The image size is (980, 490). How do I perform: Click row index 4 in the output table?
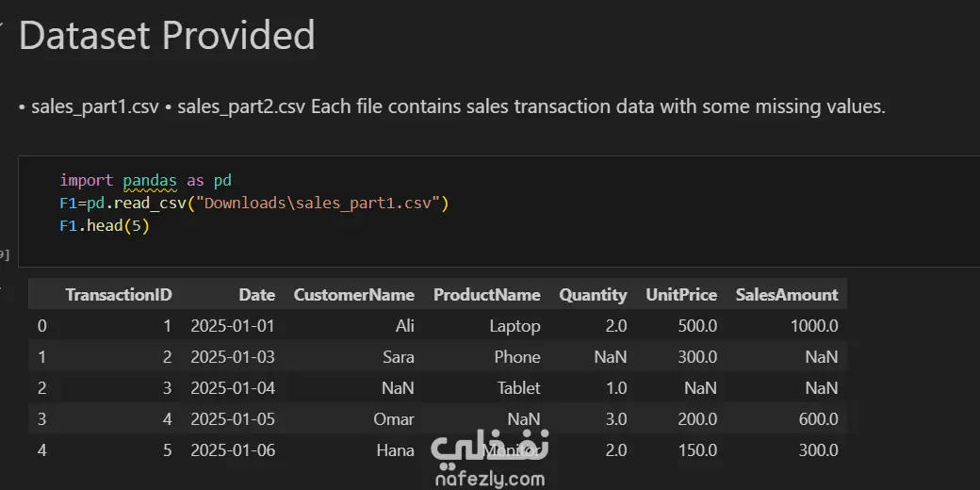pos(41,450)
